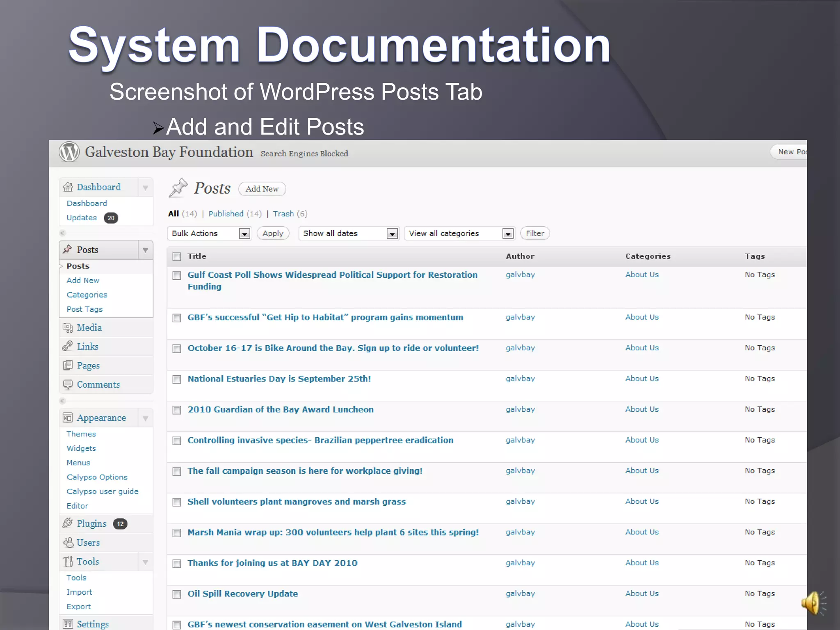Check the Get Hip to Habitat post checkbox

tap(177, 318)
